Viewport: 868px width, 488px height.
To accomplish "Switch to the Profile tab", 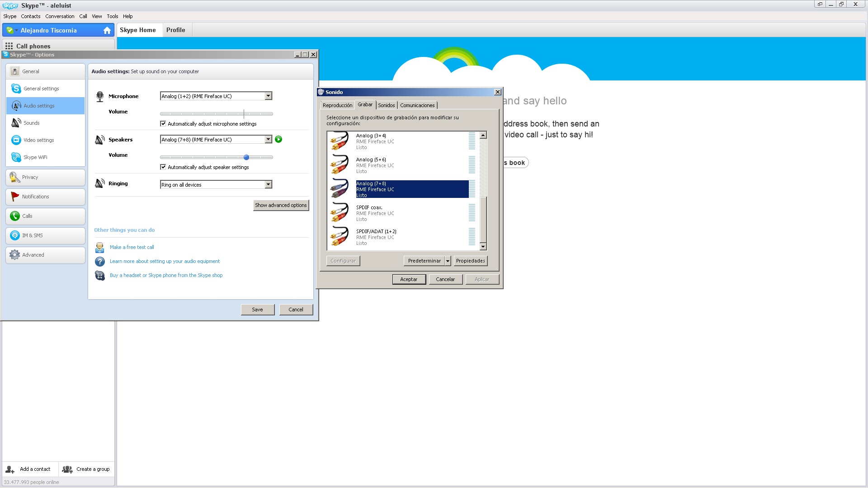I will [176, 30].
